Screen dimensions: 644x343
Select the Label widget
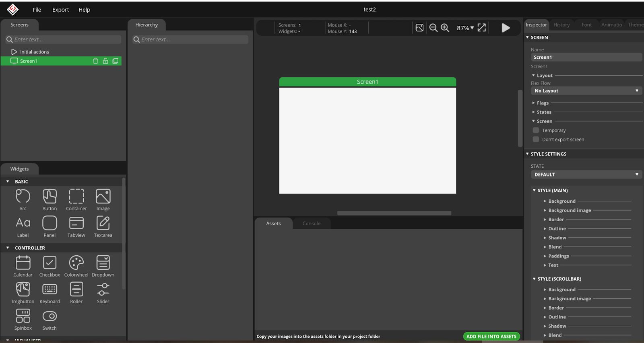(x=23, y=226)
